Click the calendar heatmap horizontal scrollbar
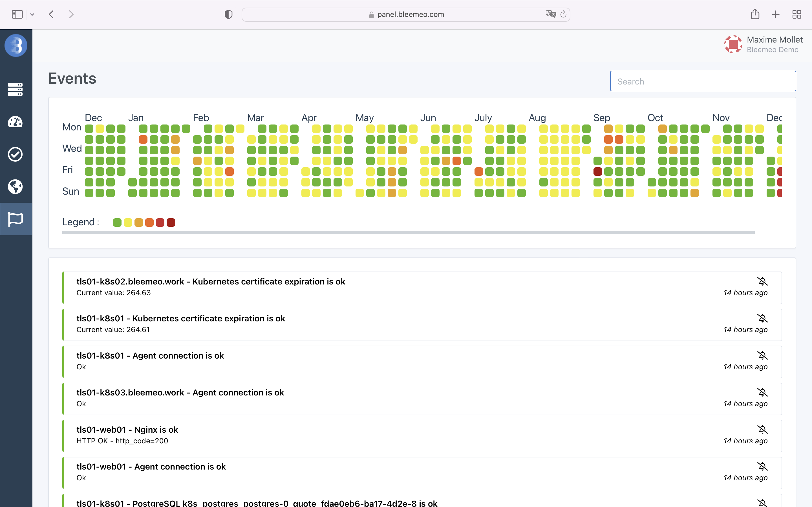Image resolution: width=812 pixels, height=507 pixels. (x=408, y=232)
